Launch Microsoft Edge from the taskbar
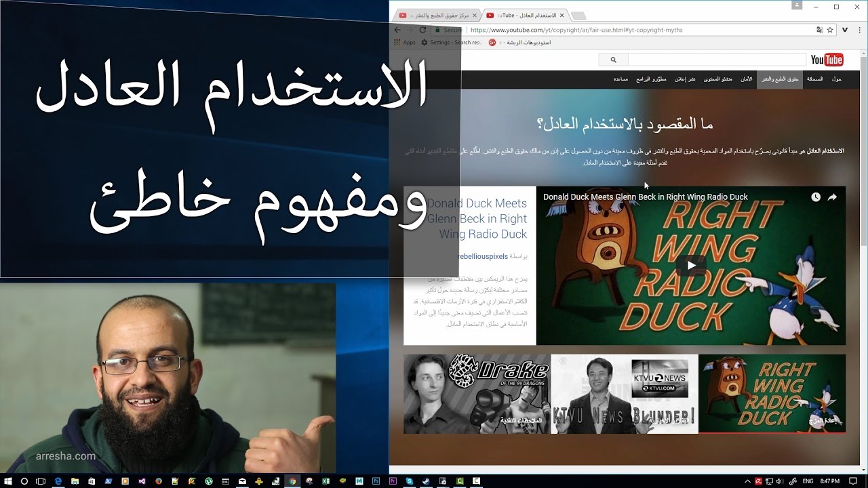Image resolution: width=868 pixels, height=488 pixels. coord(58,481)
